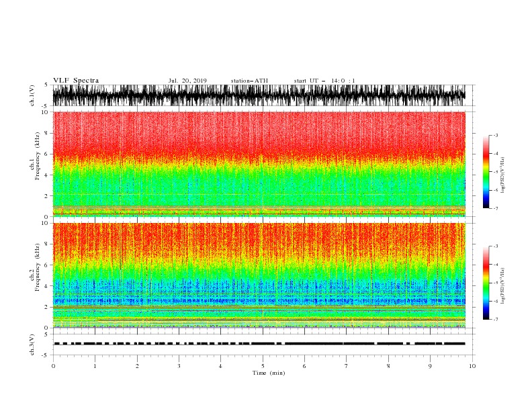The image size is (532, 411).
Task: Click the ch.1 spectrogram plot
Action: coord(259,164)
